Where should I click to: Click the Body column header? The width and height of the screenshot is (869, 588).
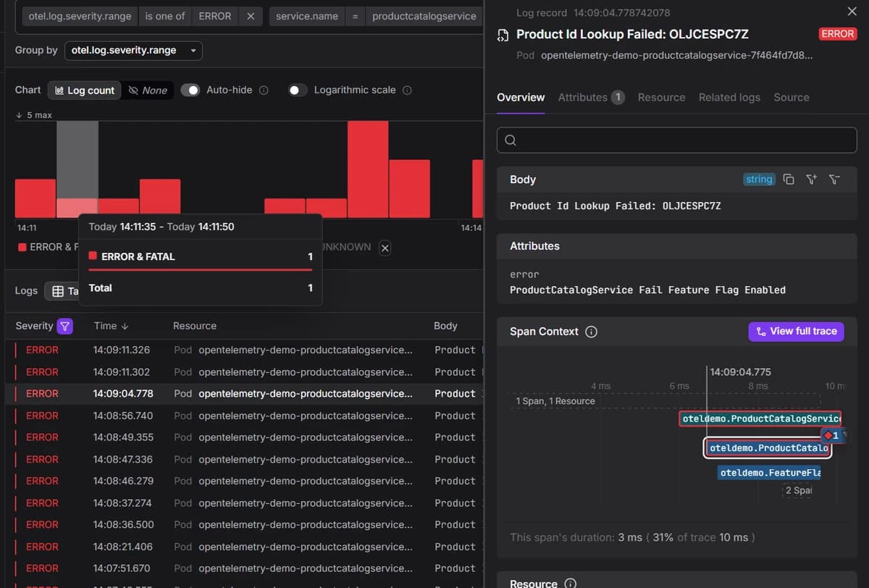click(445, 326)
